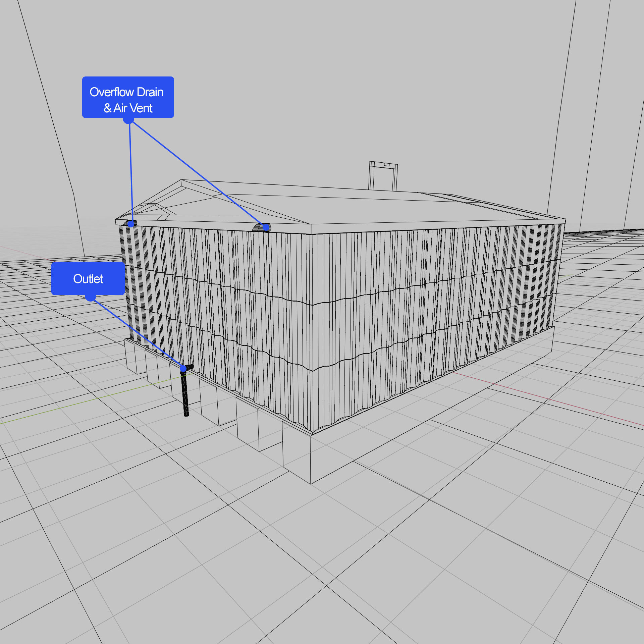
Task: Click the left overflow vent annotation dot
Action: coord(131,223)
